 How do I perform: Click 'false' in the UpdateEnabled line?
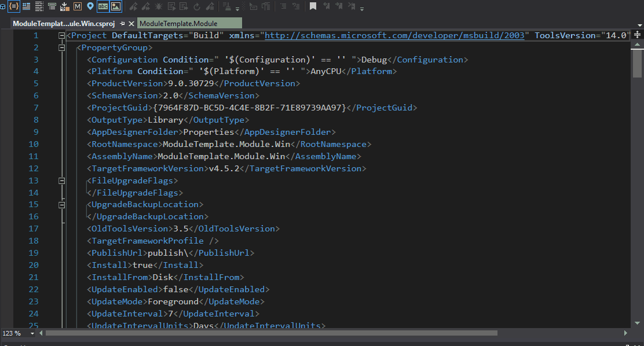tap(176, 290)
